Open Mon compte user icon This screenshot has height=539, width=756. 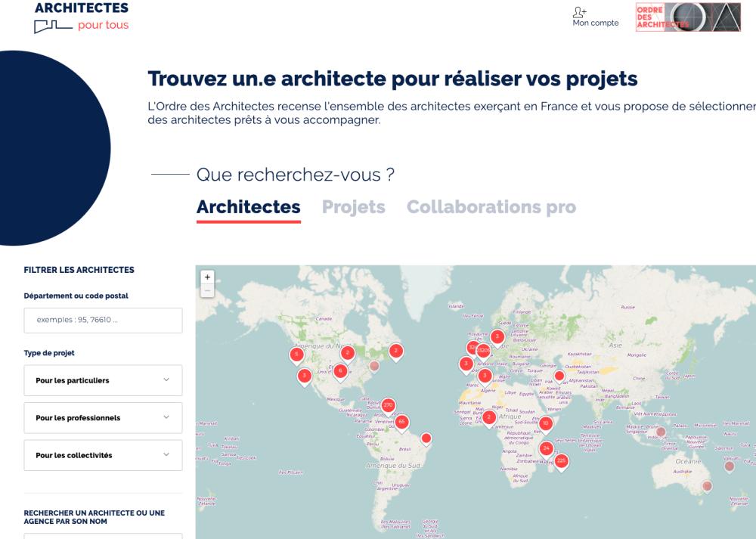579,13
